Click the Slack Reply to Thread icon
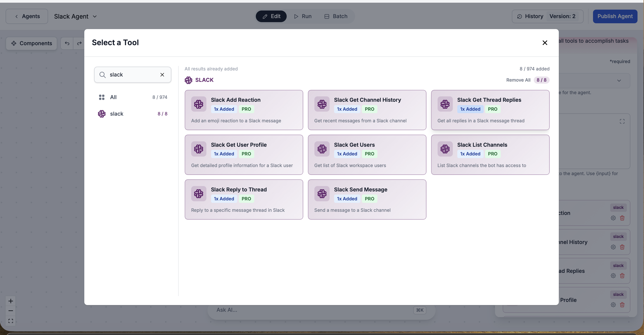The image size is (644, 335). coord(199,194)
